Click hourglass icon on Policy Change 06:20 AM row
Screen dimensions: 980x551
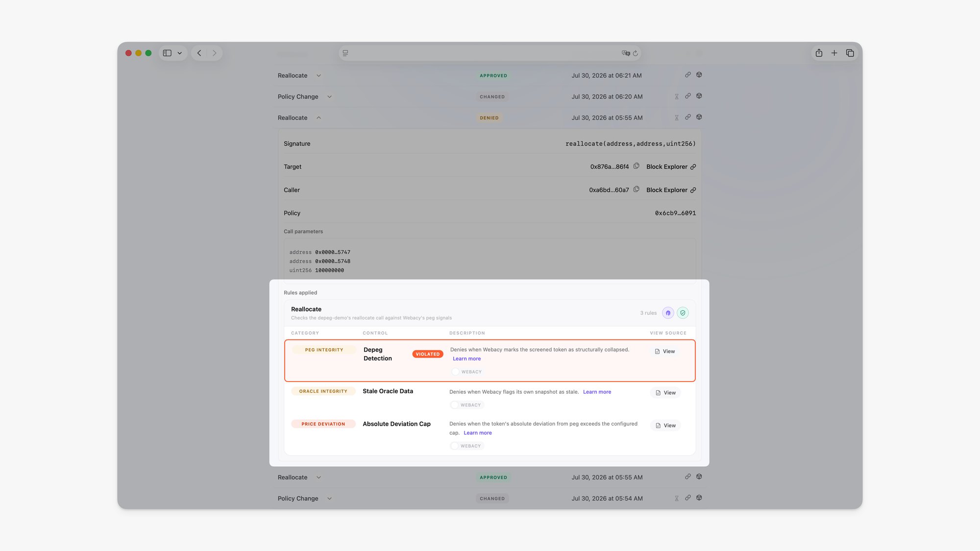677,96
